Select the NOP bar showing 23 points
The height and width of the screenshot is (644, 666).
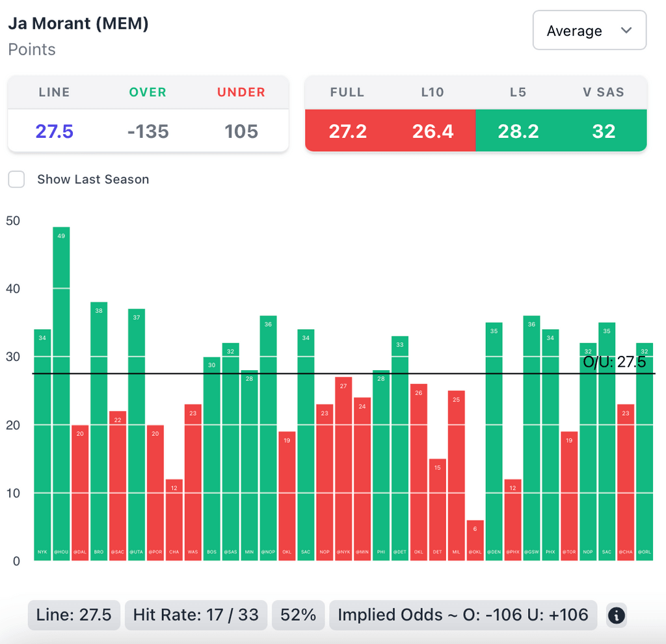pyautogui.click(x=325, y=483)
